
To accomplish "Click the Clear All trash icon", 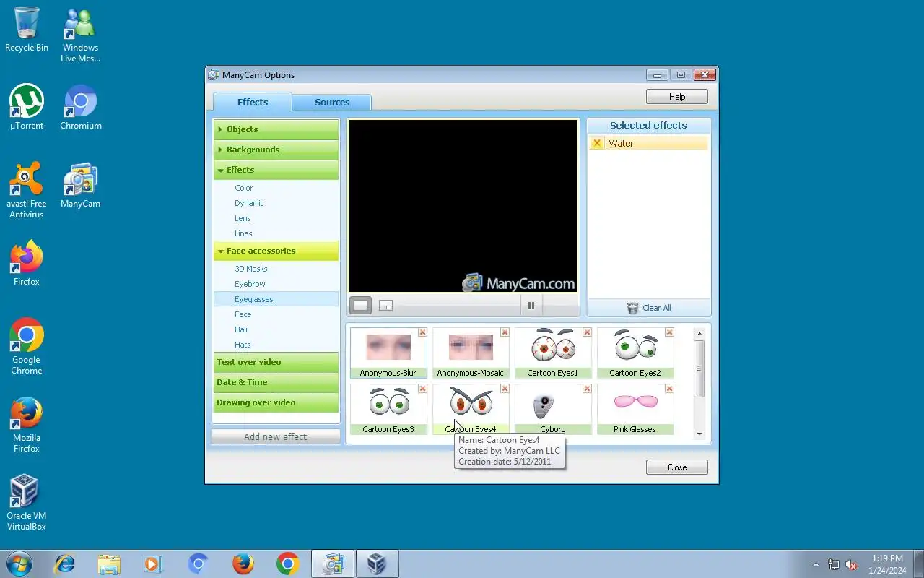I will tap(632, 308).
